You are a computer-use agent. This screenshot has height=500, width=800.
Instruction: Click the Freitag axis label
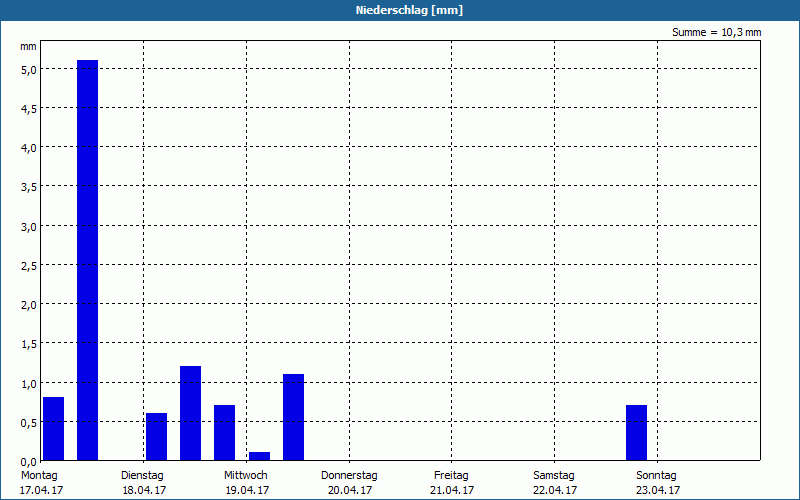point(451,476)
